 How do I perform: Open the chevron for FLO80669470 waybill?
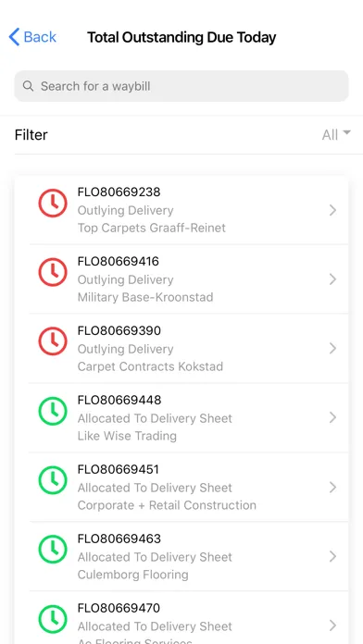tap(332, 625)
